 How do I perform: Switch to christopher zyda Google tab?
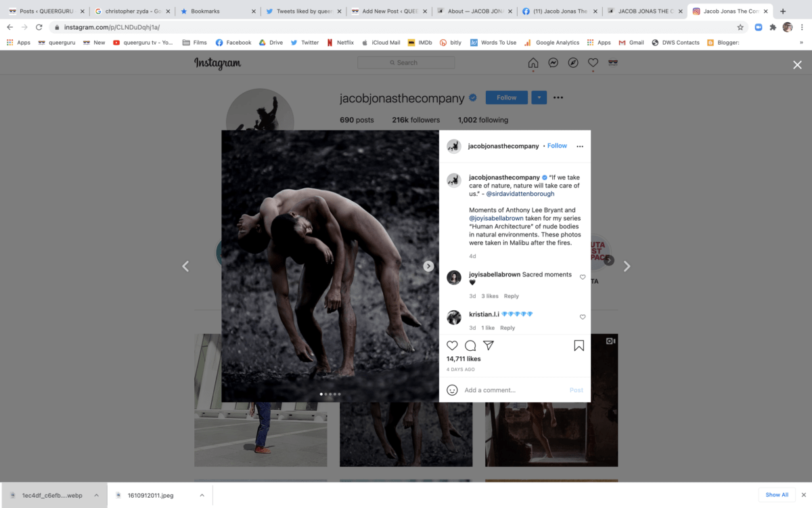point(132,11)
